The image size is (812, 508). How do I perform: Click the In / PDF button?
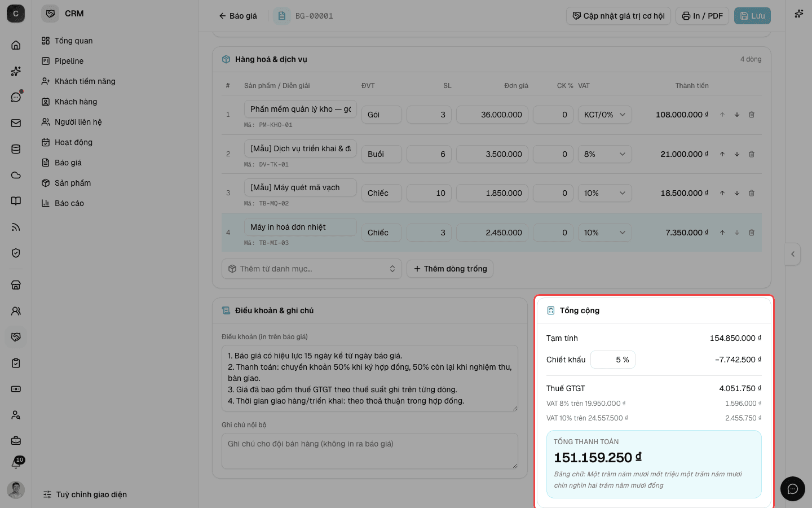pos(703,16)
